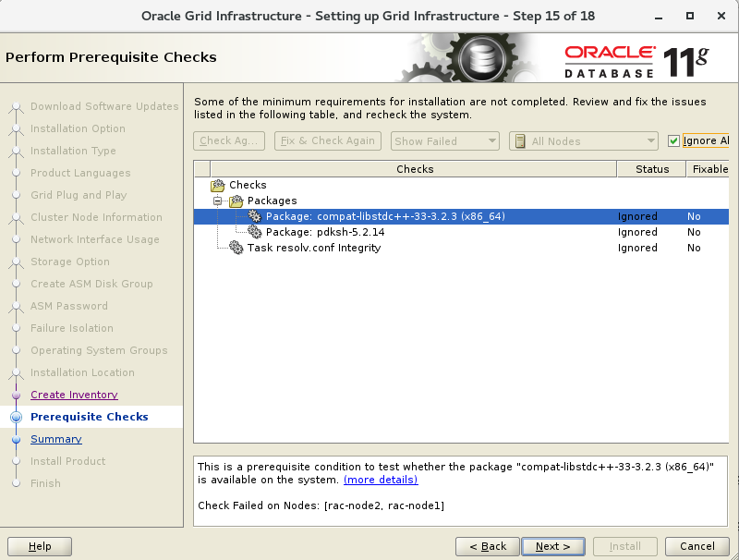Click the Check Failed on Nodes text
739x560 pixels.
tap(321, 505)
